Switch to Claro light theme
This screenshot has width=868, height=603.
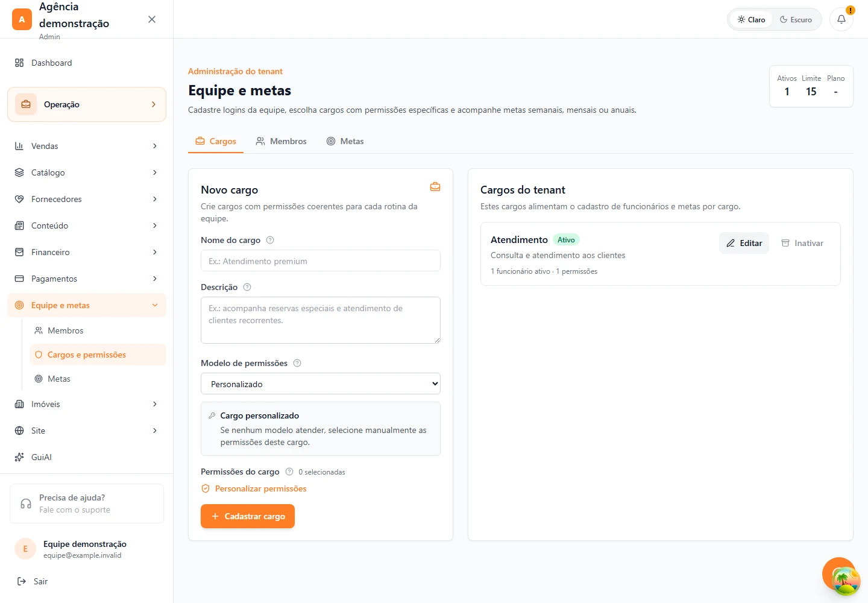pyautogui.click(x=751, y=19)
